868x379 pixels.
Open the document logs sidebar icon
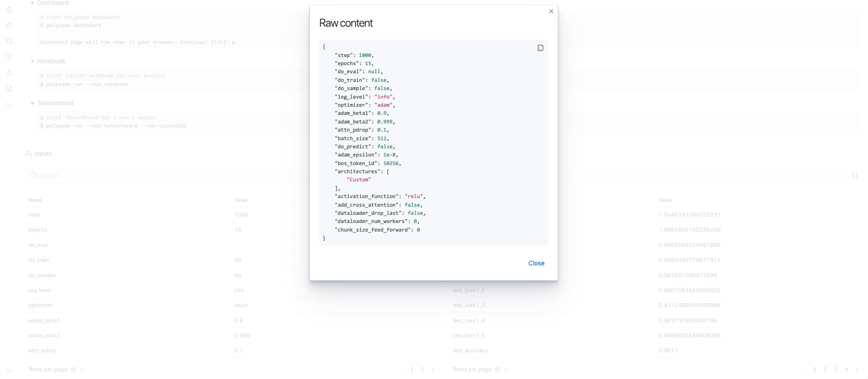click(x=9, y=89)
